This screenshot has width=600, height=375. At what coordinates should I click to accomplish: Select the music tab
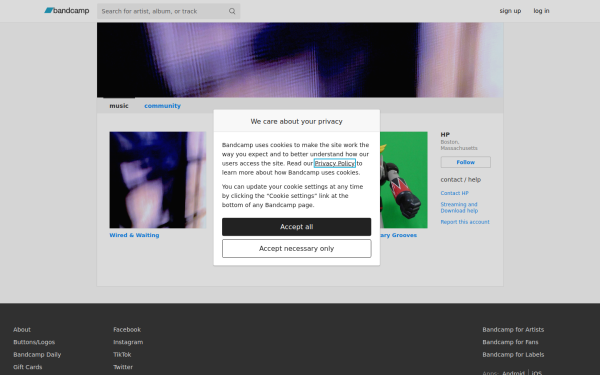point(119,106)
